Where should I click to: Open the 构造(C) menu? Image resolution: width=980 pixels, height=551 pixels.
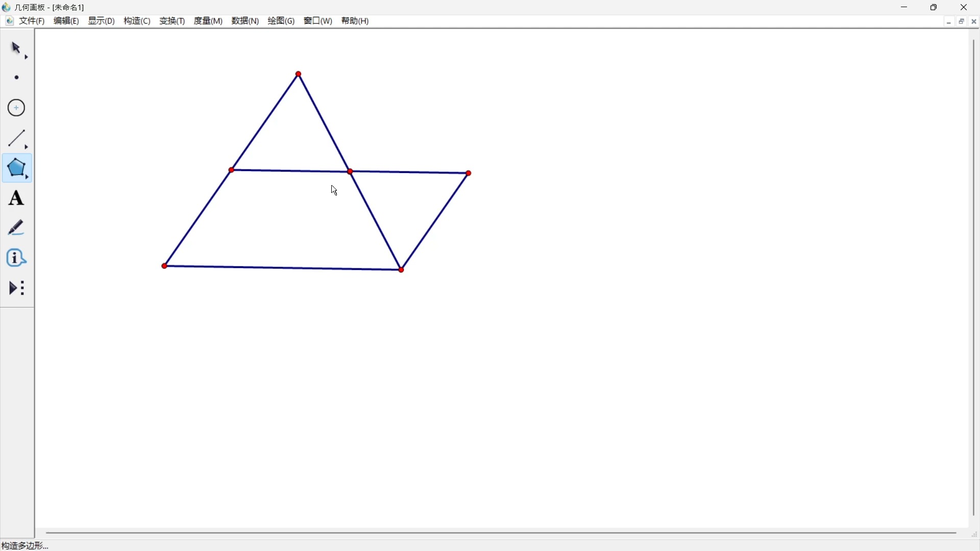click(x=137, y=21)
